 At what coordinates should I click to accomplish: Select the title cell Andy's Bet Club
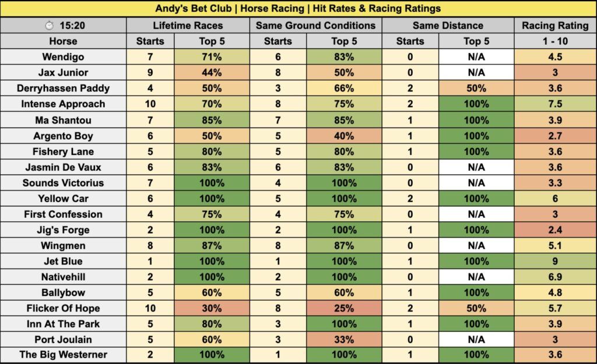pos(298,9)
